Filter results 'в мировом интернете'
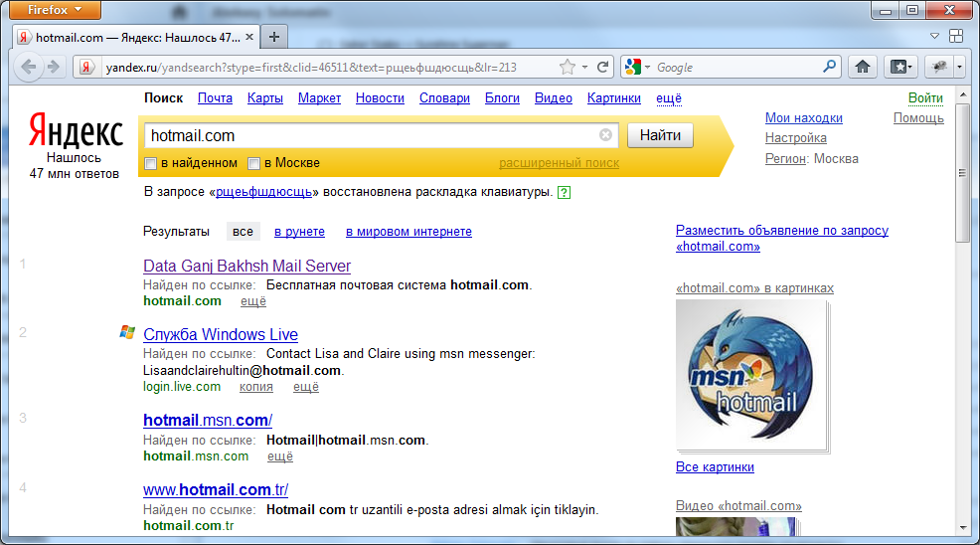Viewport: 980px width, 545px height. 408,232
